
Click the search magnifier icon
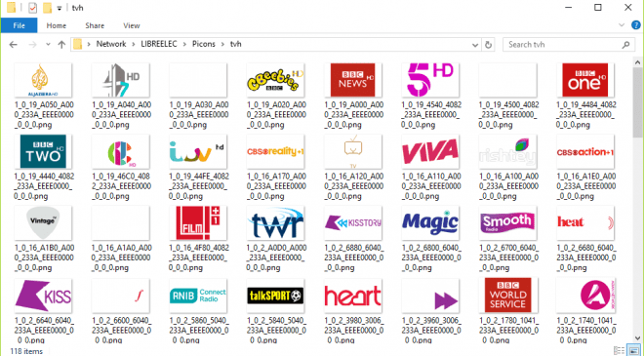(x=625, y=45)
